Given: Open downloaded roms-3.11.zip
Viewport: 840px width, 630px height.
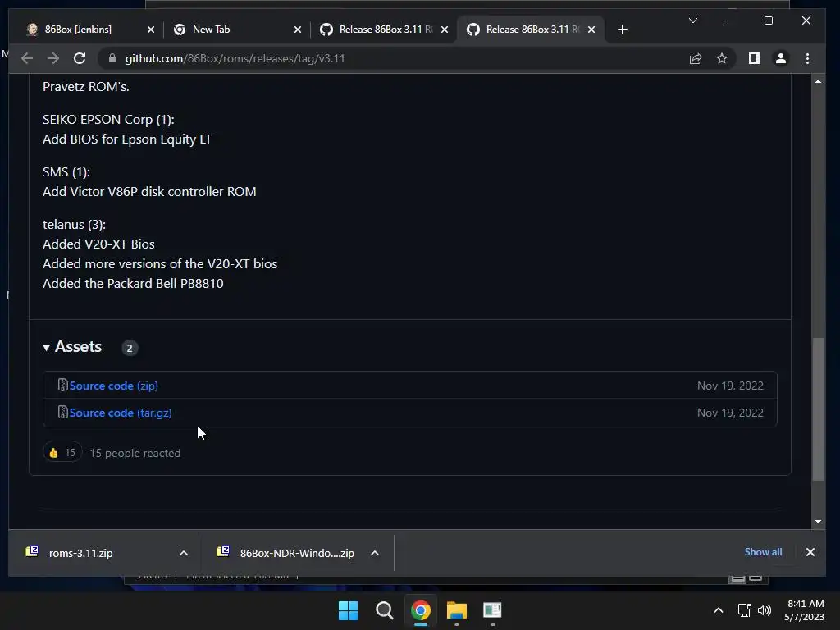Looking at the screenshot, I should pyautogui.click(x=80, y=553).
